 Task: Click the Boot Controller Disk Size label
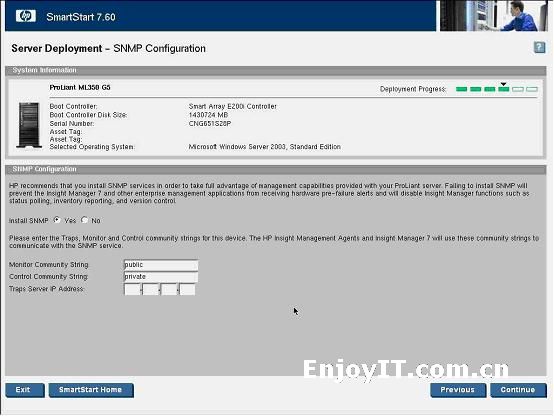point(88,115)
